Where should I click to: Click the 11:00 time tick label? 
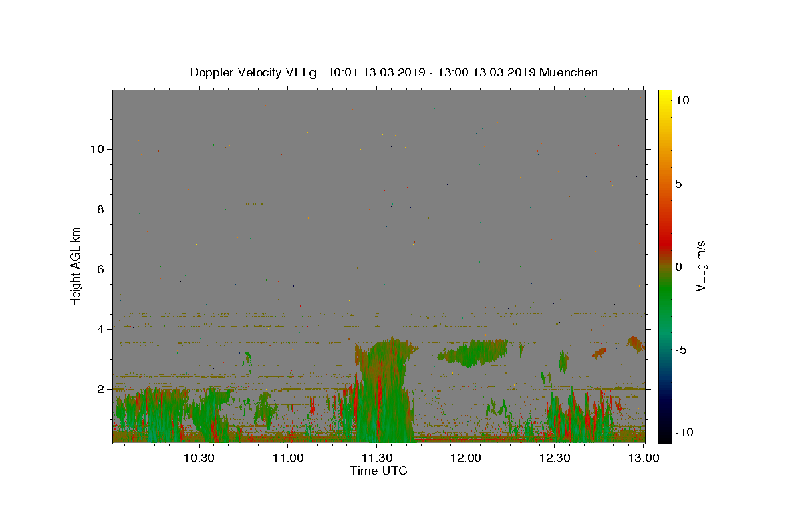[288, 458]
